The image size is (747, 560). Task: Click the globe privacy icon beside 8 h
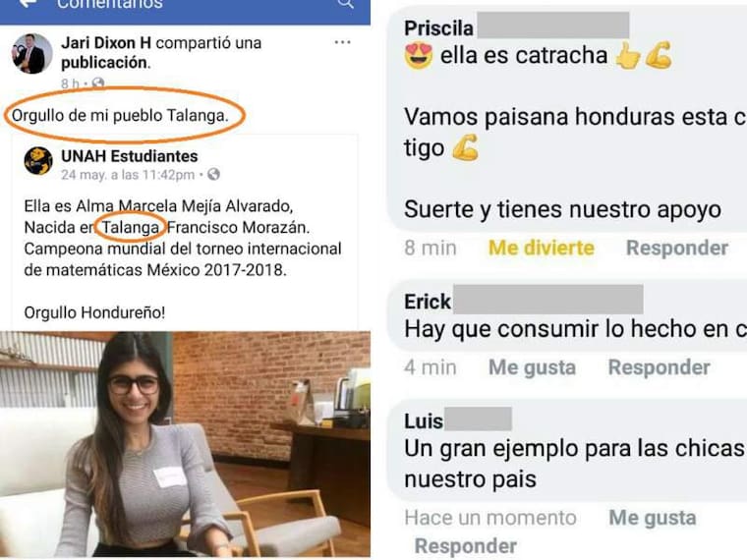[98, 84]
